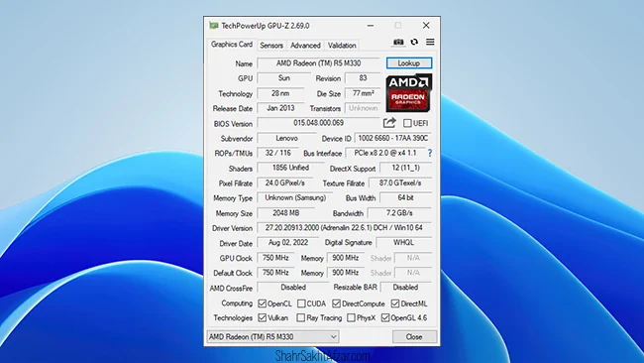The image size is (644, 363).
Task: Click the GPU Clock value 750 MHz
Action: click(x=276, y=258)
